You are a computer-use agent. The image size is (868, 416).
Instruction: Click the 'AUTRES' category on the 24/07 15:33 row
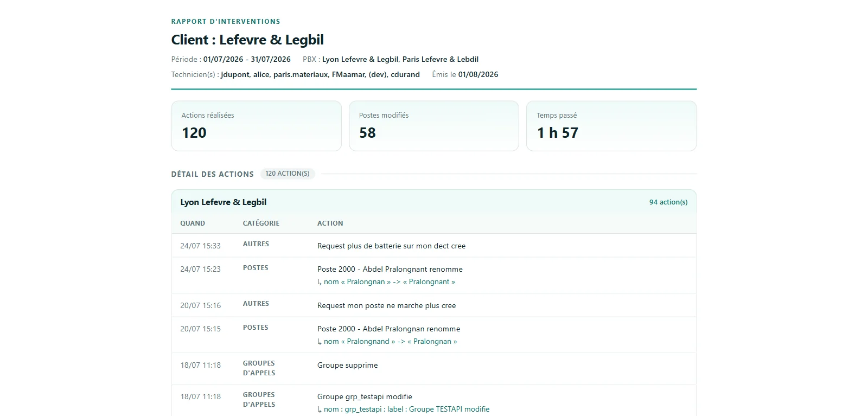[x=256, y=244]
